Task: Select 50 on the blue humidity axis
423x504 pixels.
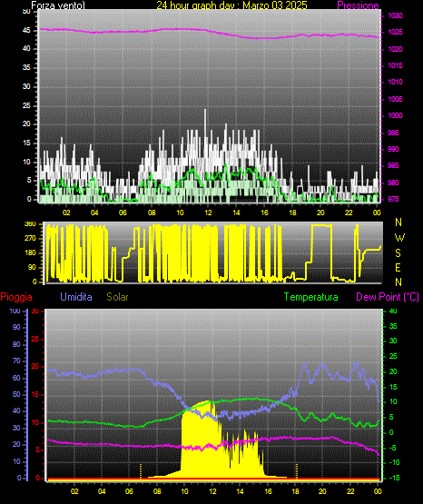Action: point(16,394)
